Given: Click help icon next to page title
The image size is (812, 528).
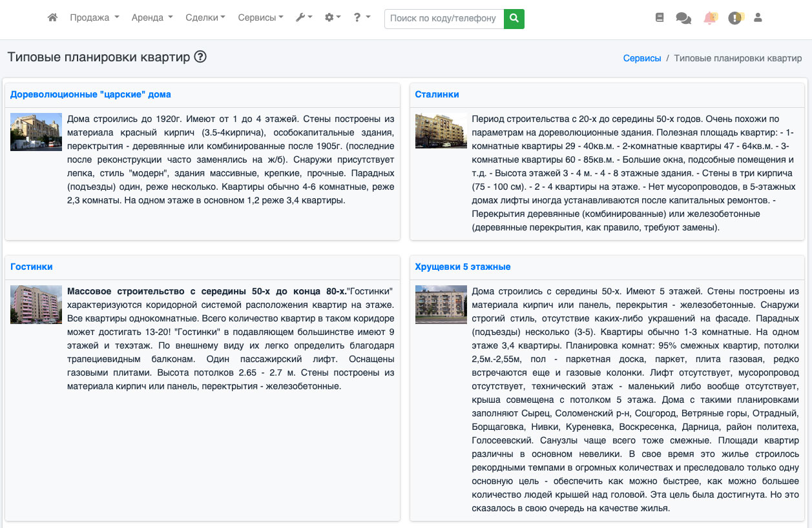Looking at the screenshot, I should coord(200,57).
